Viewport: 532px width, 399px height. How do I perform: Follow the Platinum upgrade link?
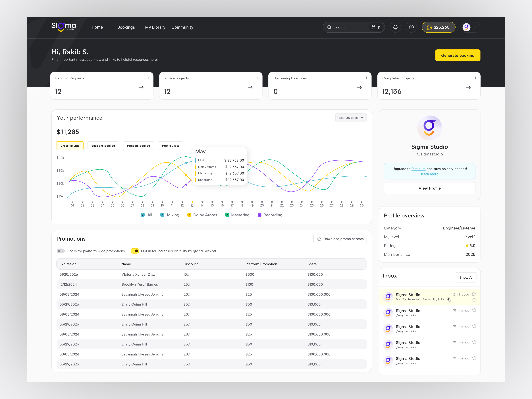point(418,169)
